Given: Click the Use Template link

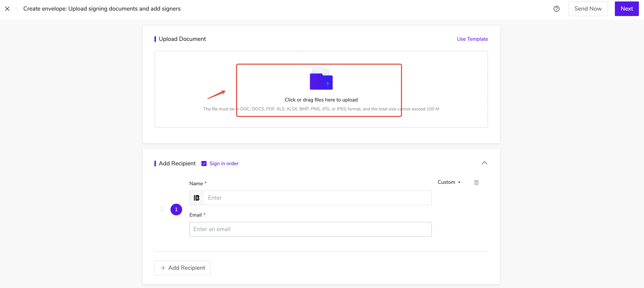Looking at the screenshot, I should tap(472, 39).
